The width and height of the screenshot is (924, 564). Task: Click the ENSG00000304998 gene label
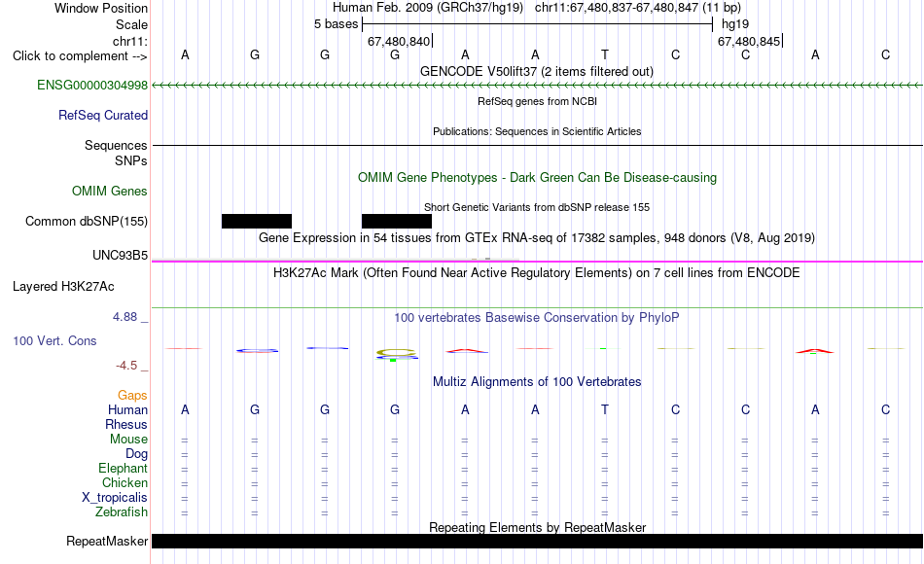click(x=92, y=85)
